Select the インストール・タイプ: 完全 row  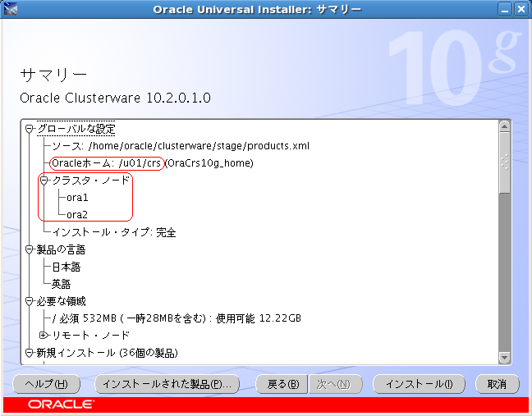(114, 232)
